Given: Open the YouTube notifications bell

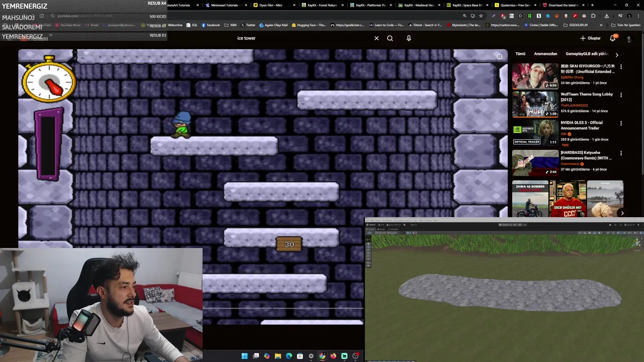Looking at the screenshot, I should point(613,38).
